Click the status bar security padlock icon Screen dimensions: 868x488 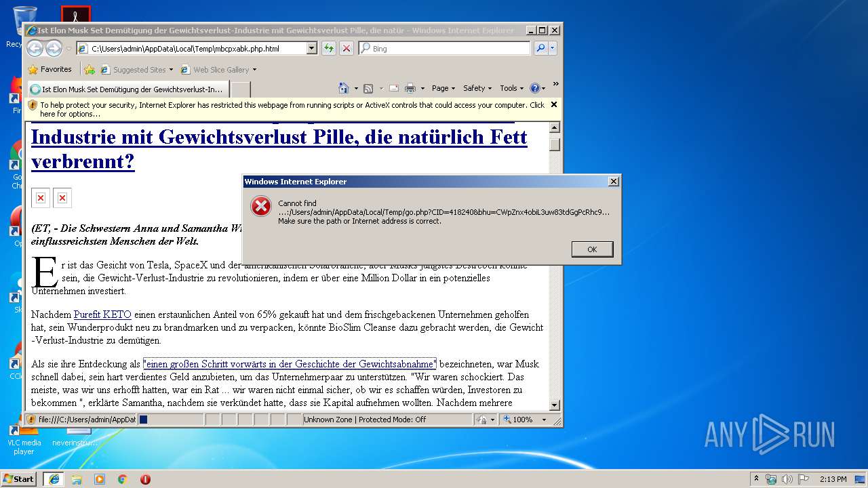coord(481,420)
